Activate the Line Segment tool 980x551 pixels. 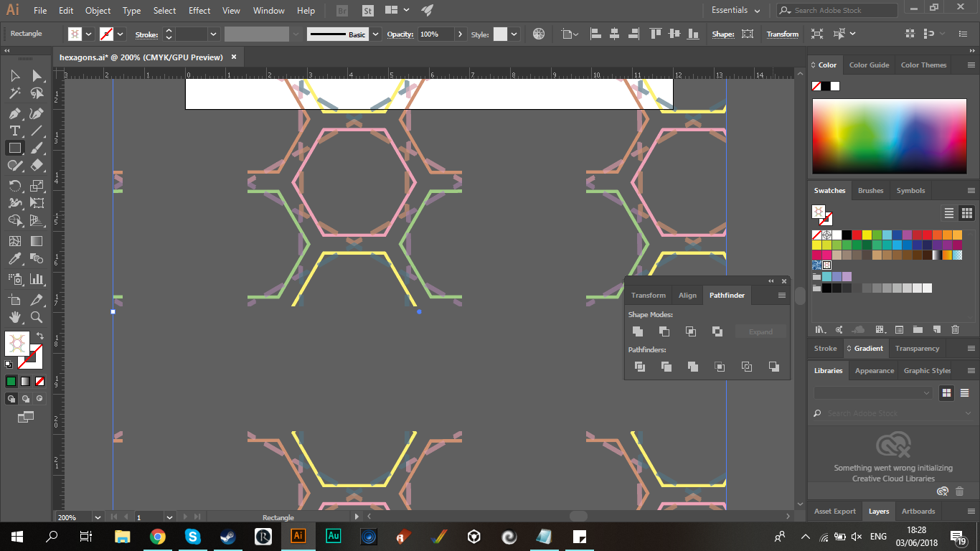[37, 131]
